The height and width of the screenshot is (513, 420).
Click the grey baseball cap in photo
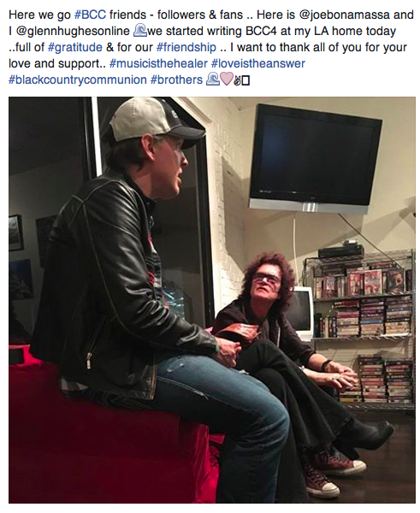[x=155, y=120]
